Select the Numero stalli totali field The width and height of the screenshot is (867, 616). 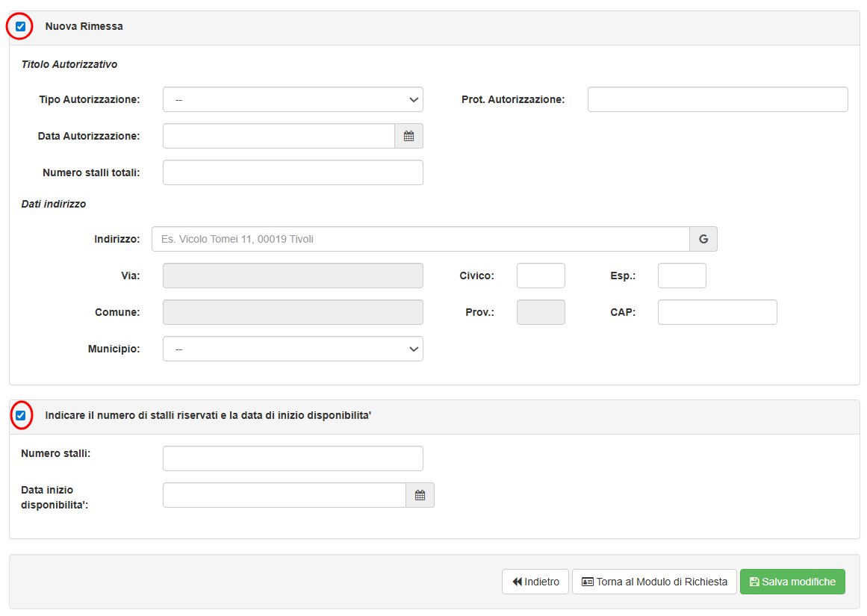point(293,172)
